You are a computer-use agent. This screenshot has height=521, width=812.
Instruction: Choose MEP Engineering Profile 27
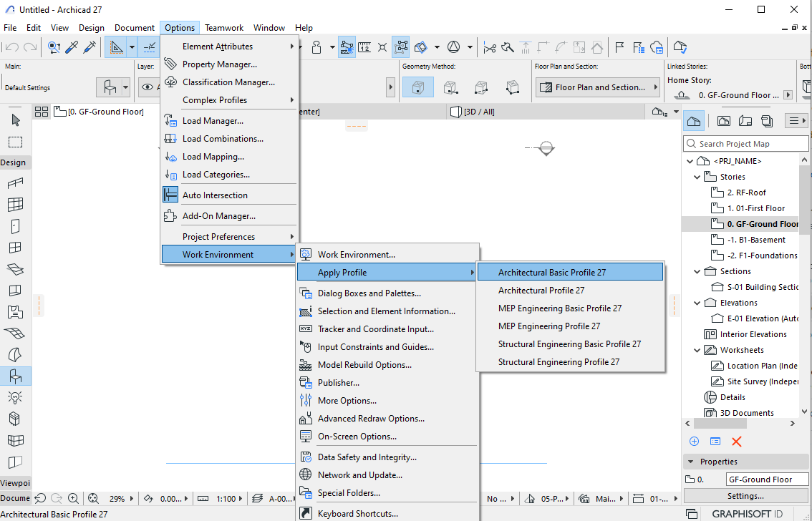coord(570,326)
